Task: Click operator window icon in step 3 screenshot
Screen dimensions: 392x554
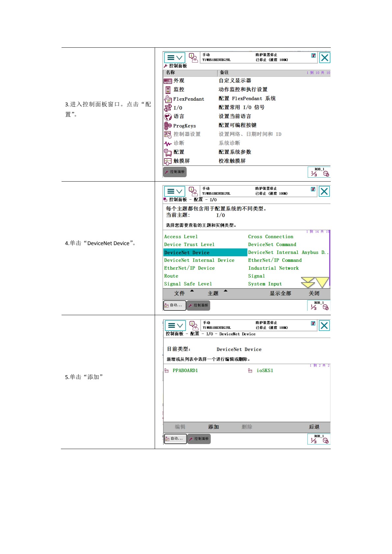Action: click(x=193, y=58)
